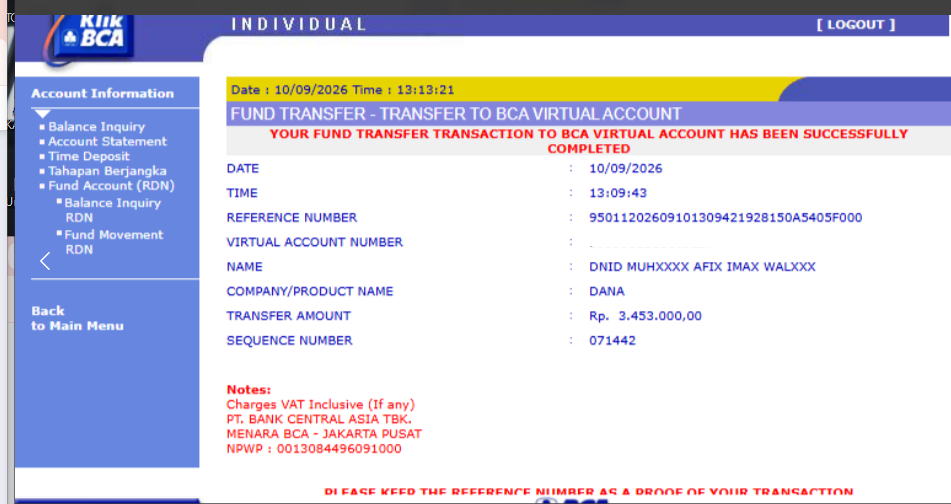
Task: Open Time Deposit
Action: 89,156
